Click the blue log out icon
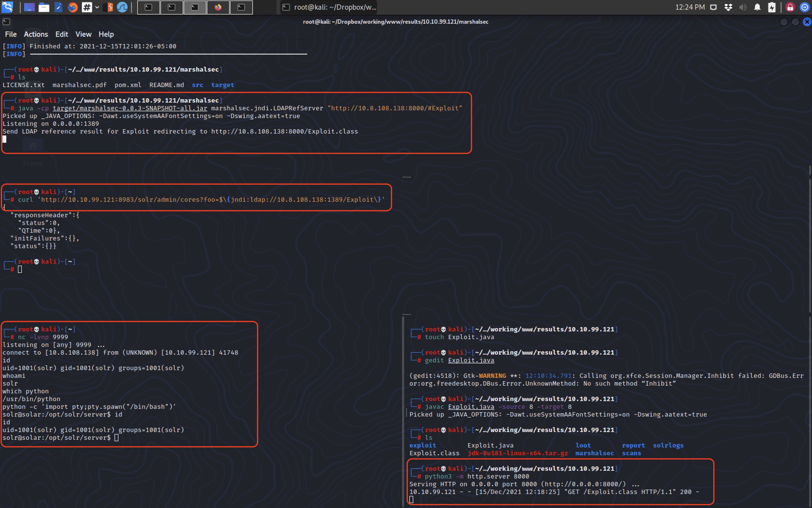 click(x=805, y=7)
